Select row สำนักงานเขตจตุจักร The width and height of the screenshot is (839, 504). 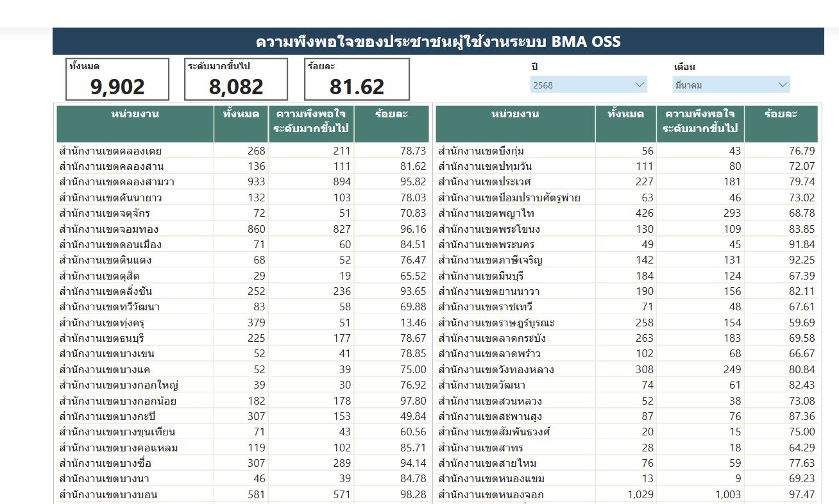242,213
